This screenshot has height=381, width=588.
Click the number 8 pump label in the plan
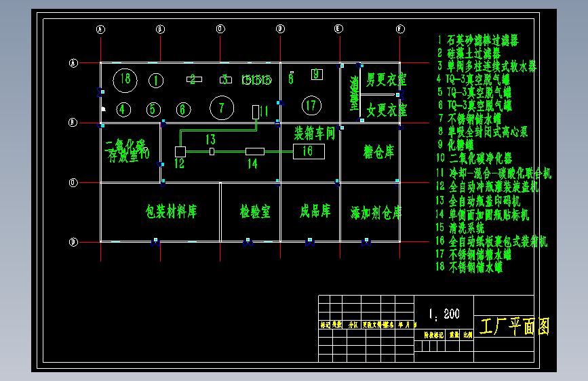coord(291,79)
